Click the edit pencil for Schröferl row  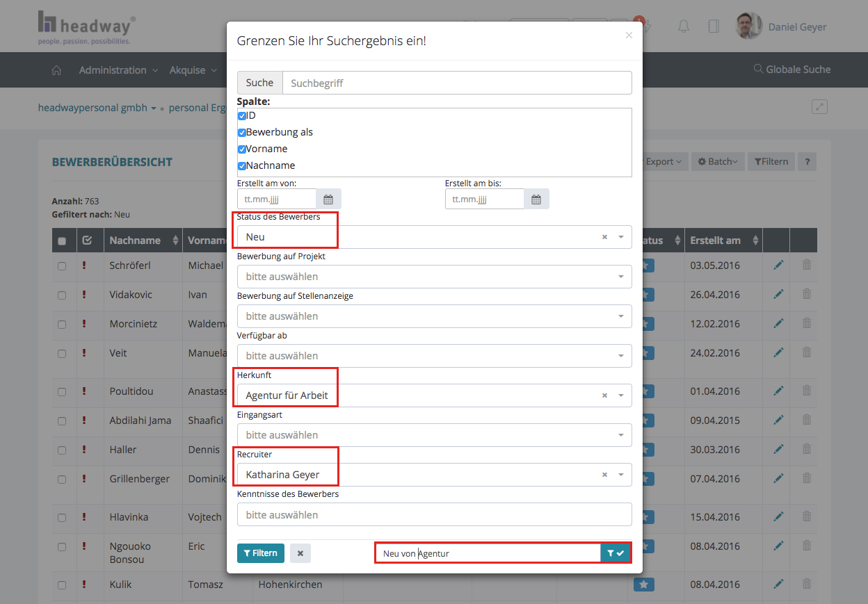click(778, 265)
